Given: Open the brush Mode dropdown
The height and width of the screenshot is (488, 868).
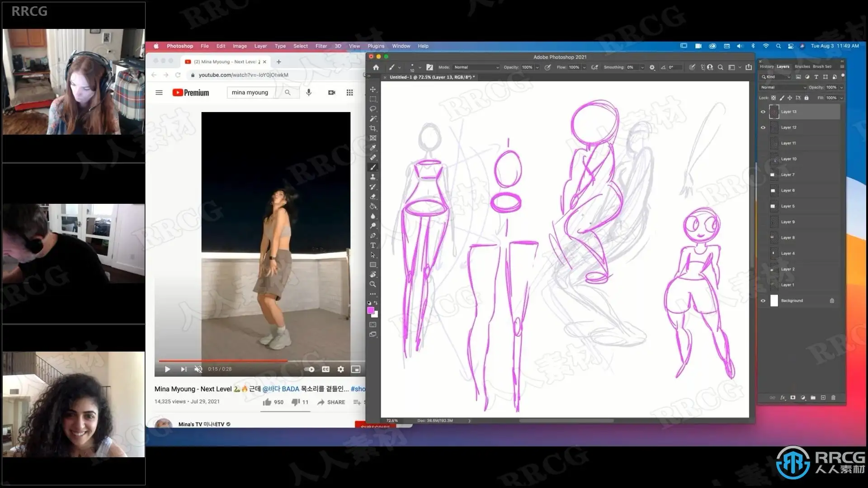Looking at the screenshot, I should (x=476, y=67).
